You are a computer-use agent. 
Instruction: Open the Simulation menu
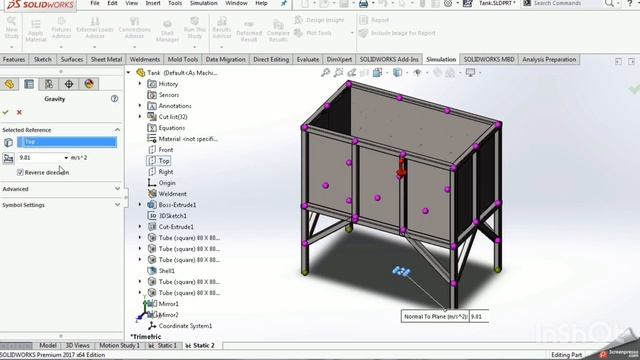(203, 3)
